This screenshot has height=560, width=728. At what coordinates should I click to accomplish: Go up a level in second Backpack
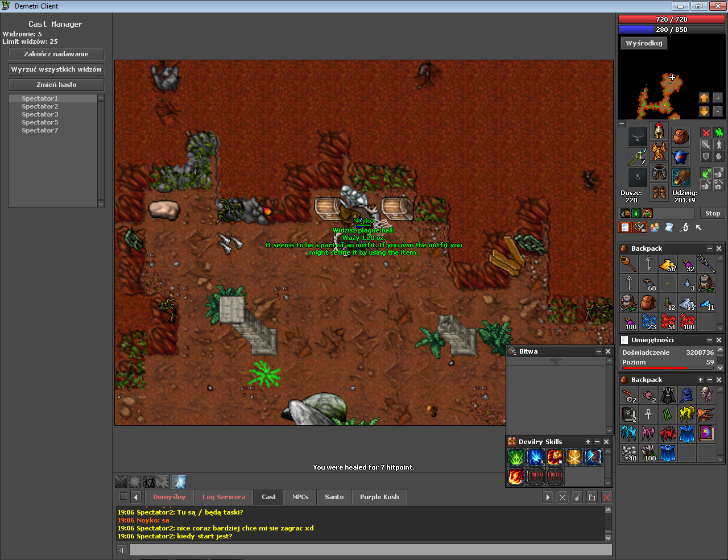(701, 380)
